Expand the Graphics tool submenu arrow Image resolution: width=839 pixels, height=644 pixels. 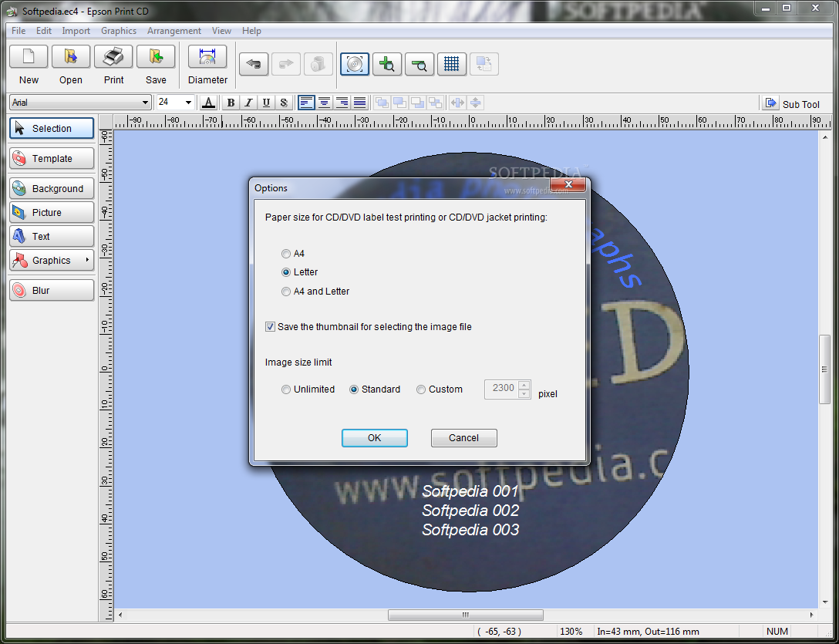pyautogui.click(x=87, y=260)
